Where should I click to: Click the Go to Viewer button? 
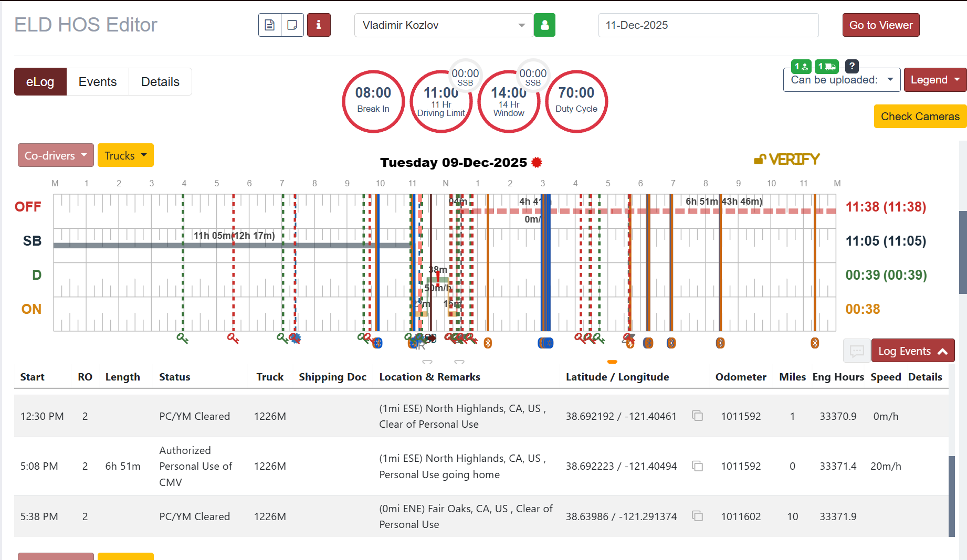pos(881,25)
